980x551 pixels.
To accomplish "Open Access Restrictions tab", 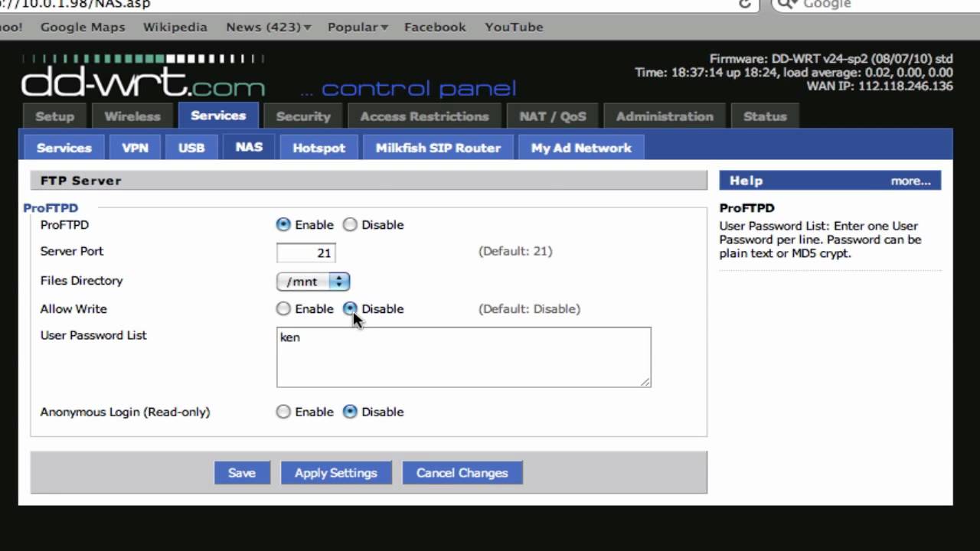I will (x=424, y=116).
